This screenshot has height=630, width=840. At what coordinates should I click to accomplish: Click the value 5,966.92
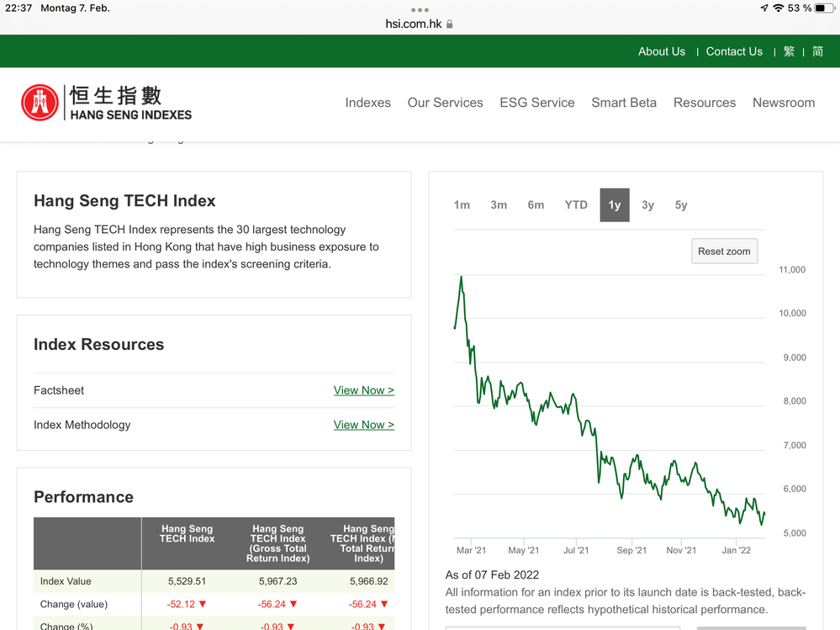pyautogui.click(x=368, y=581)
